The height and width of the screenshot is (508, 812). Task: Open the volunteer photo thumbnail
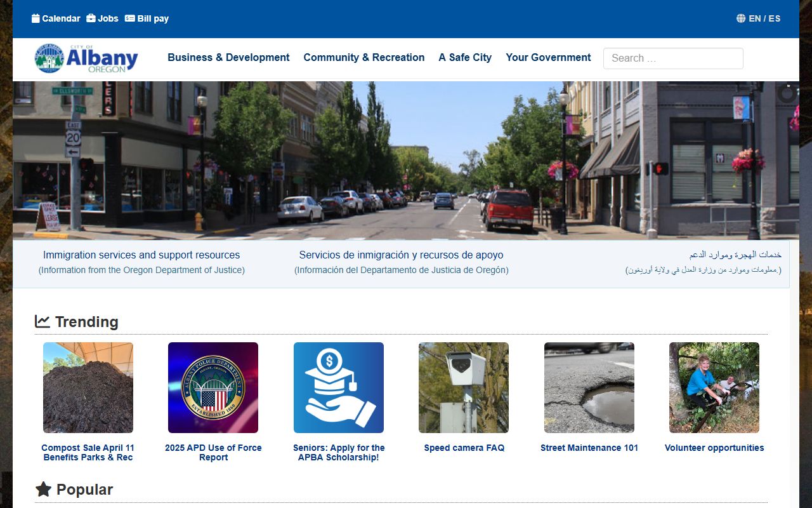point(714,388)
